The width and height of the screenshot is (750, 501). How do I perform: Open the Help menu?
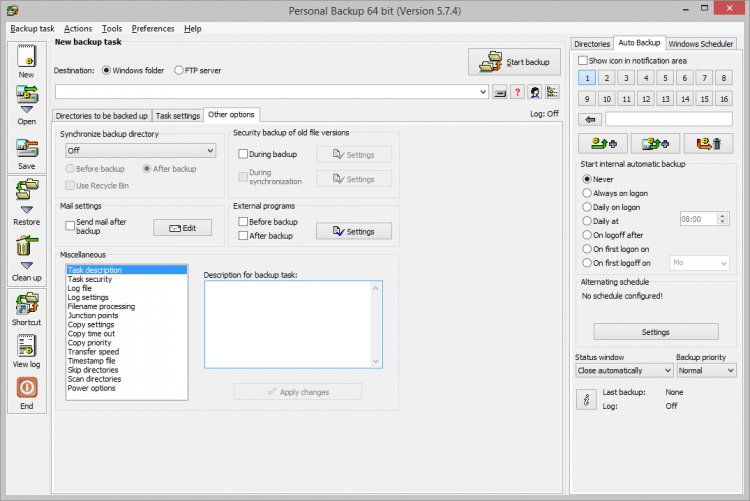click(x=193, y=29)
